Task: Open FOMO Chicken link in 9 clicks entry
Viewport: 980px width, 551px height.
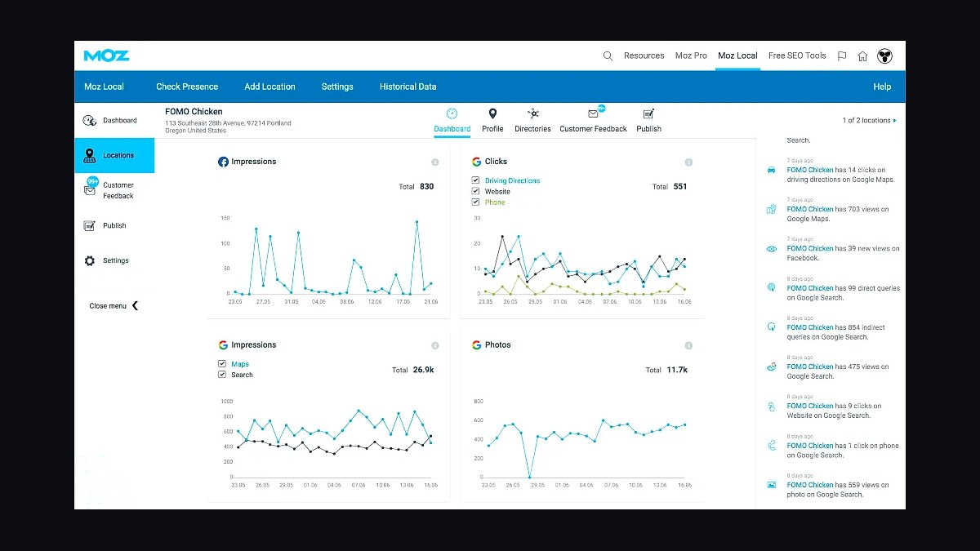Action: [810, 406]
